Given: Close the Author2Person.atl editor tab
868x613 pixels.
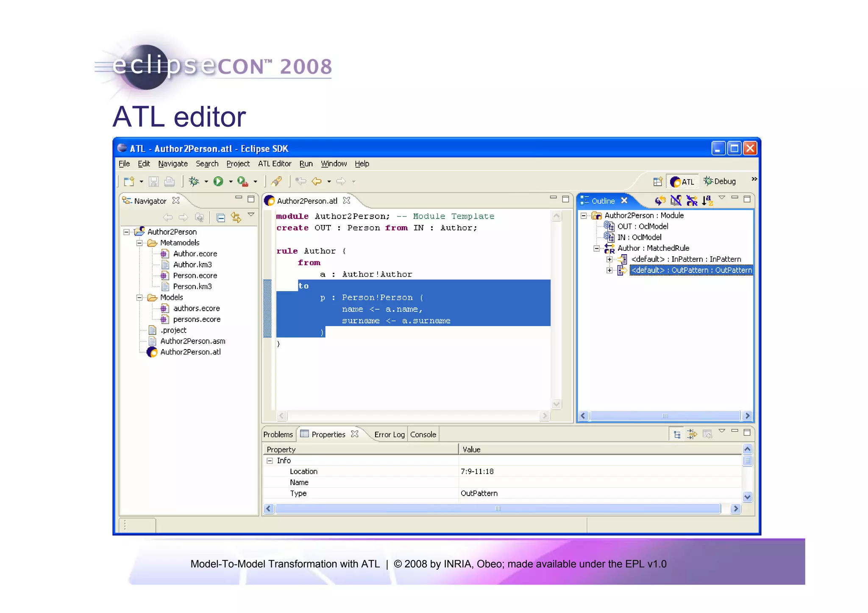Looking at the screenshot, I should coord(346,200).
